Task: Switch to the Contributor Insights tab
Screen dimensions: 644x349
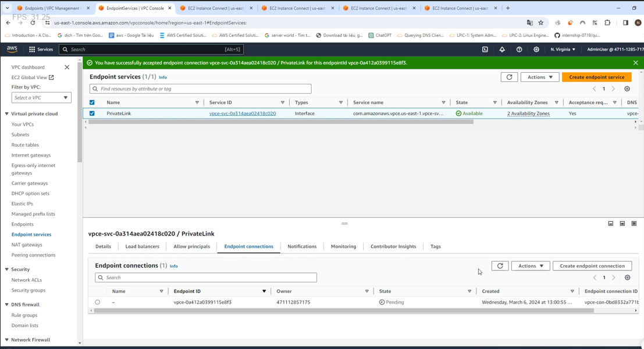Action: 393,247
